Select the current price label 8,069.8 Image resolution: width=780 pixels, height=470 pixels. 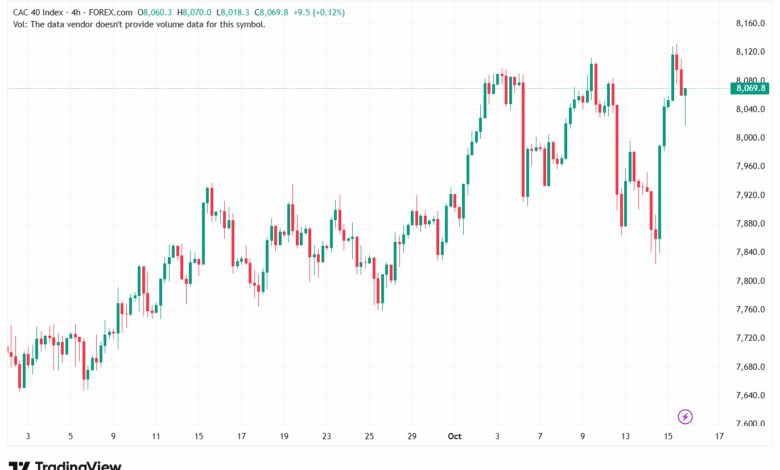point(750,89)
